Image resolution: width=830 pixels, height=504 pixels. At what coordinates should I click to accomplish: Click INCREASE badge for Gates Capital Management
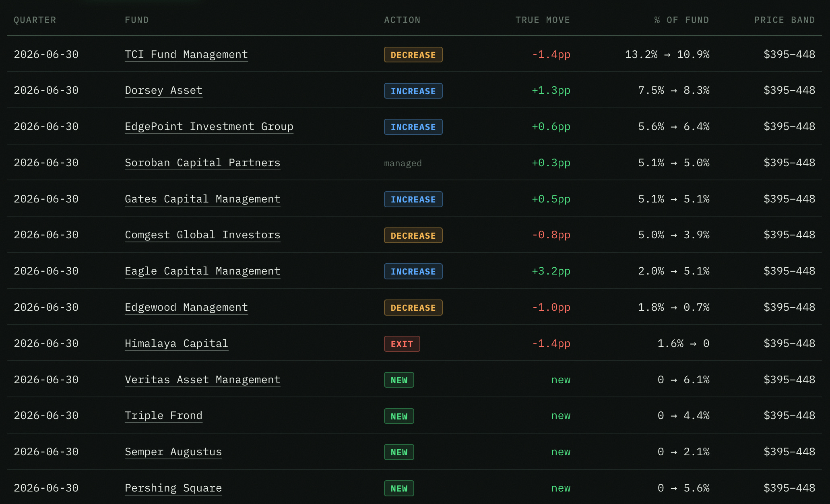(413, 199)
